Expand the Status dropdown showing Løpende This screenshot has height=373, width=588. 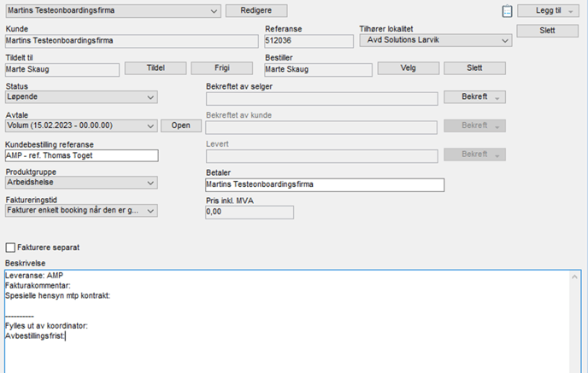tap(150, 97)
